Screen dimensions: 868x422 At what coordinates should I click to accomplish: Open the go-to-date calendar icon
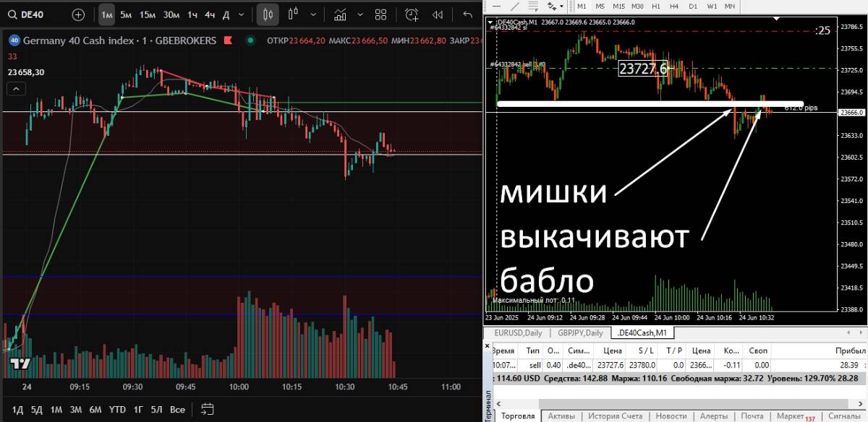pyautogui.click(x=208, y=409)
